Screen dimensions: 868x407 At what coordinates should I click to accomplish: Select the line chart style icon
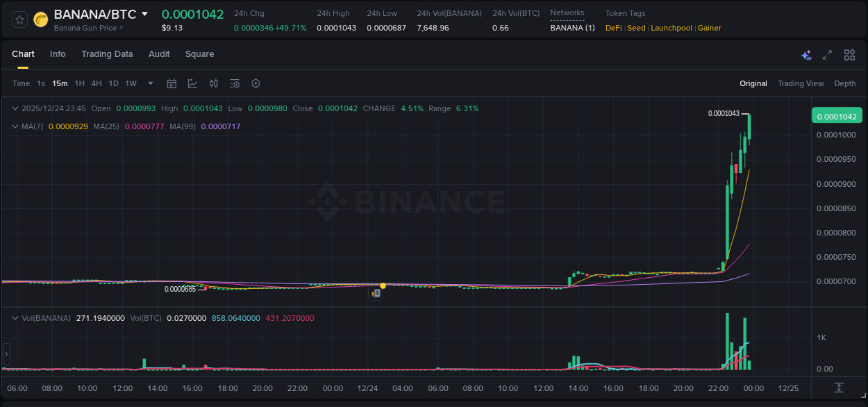tap(191, 83)
